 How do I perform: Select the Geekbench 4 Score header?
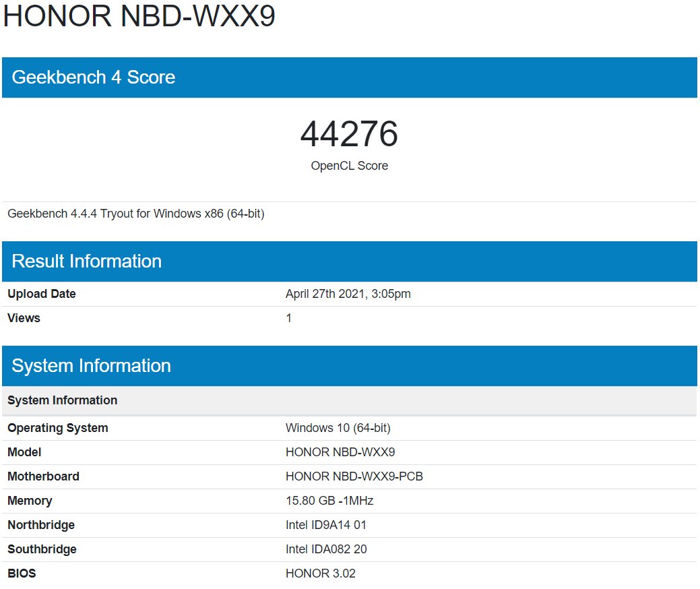[x=350, y=77]
